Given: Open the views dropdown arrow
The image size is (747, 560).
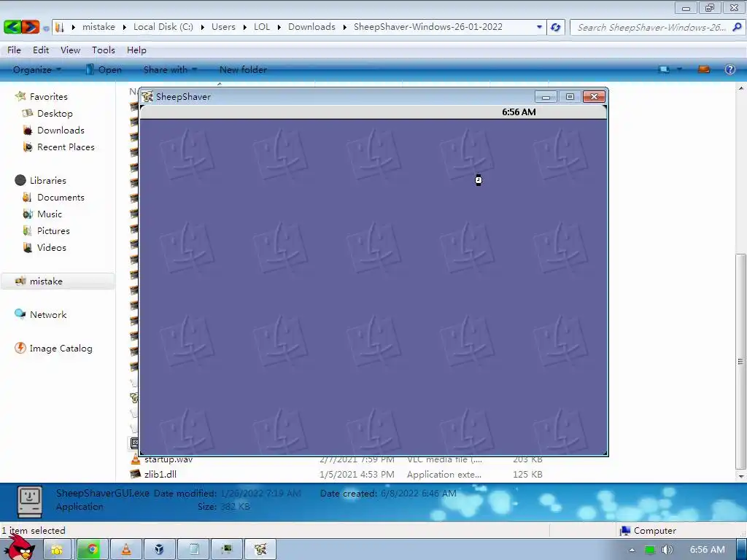Looking at the screenshot, I should coord(679,69).
